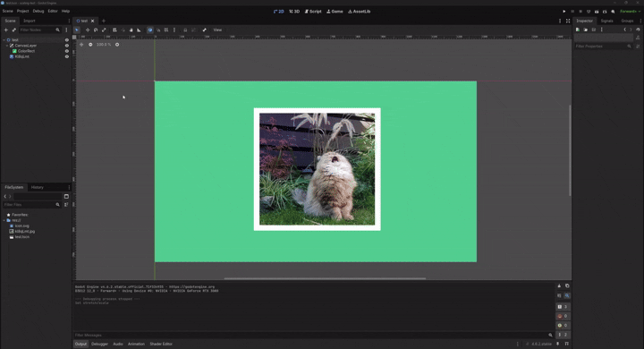Run the current scene
The height and width of the screenshot is (349, 644).
[x=597, y=12]
